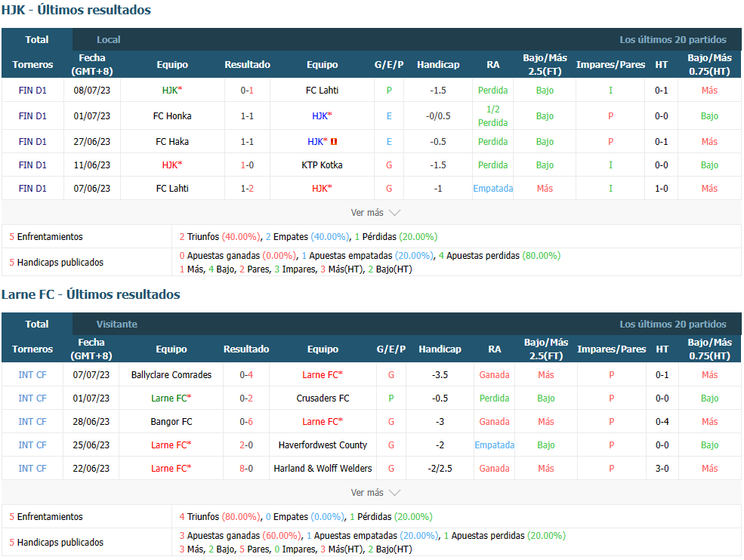Click the Larne FC - Últimos resultados heading
Viewport: 744px width, 560px height.
pos(91,294)
